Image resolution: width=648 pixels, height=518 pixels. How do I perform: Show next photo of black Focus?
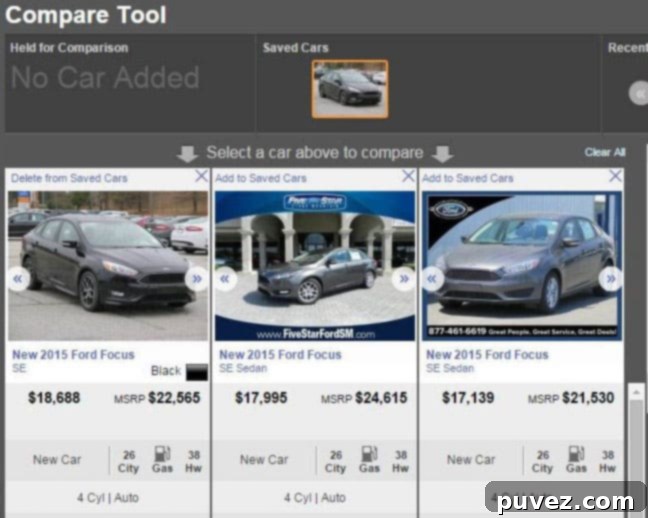pyautogui.click(x=197, y=279)
